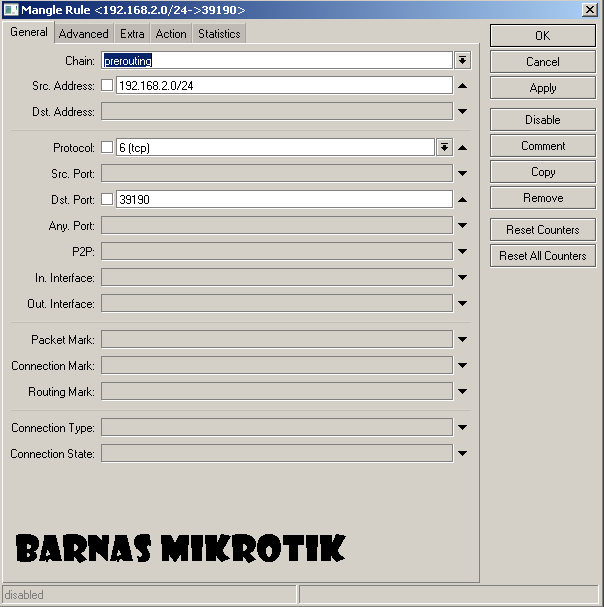Click the empty Connection Type field
Image resolution: width=604 pixels, height=607 pixels.
[x=277, y=427]
